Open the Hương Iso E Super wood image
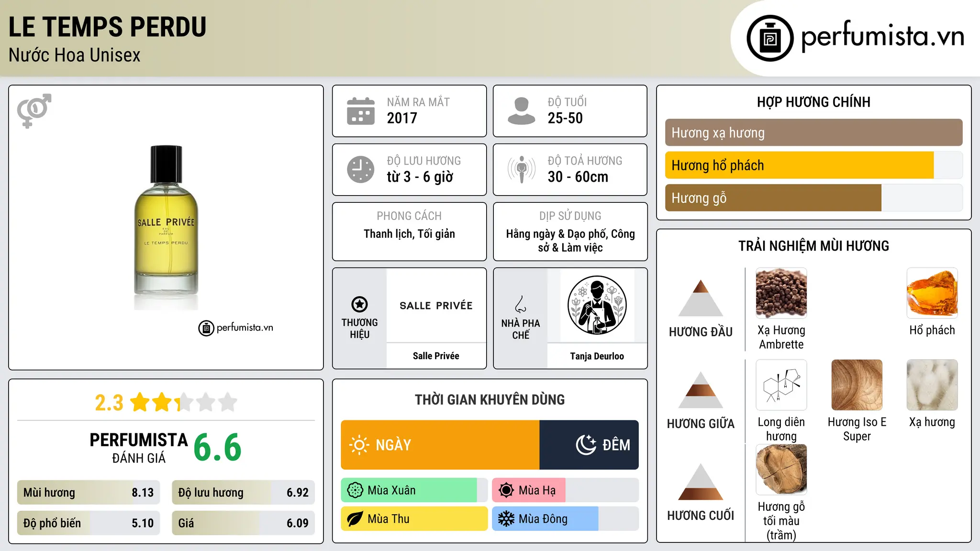This screenshot has height=551, width=980. pyautogui.click(x=857, y=385)
